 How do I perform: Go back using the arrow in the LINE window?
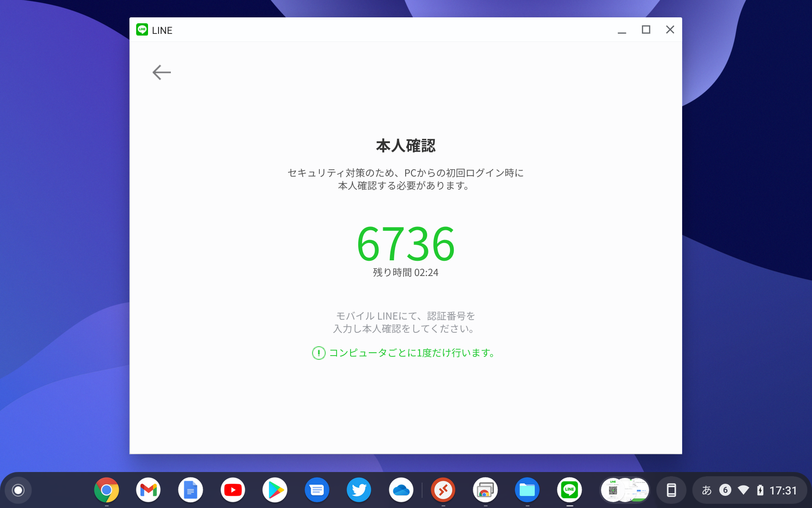162,72
